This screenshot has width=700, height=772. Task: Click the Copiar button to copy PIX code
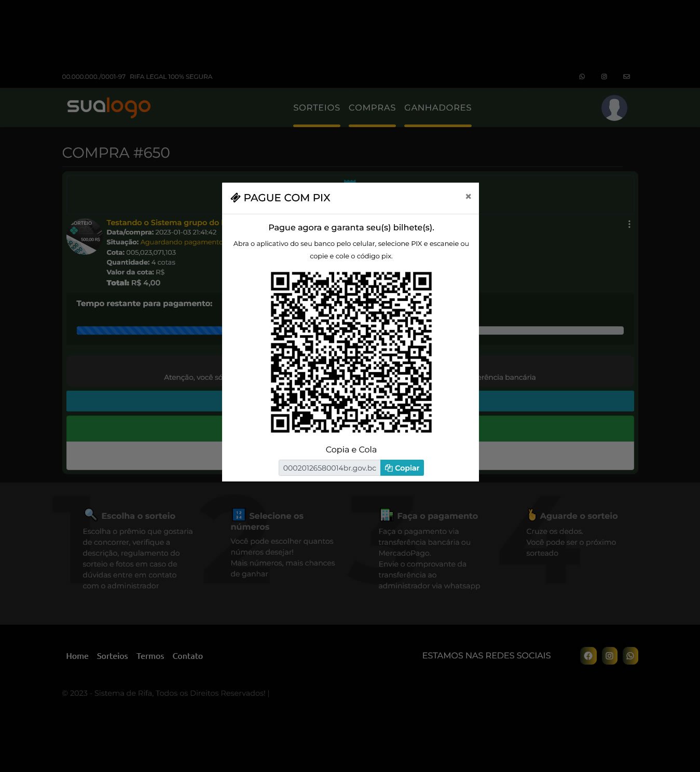coord(402,467)
